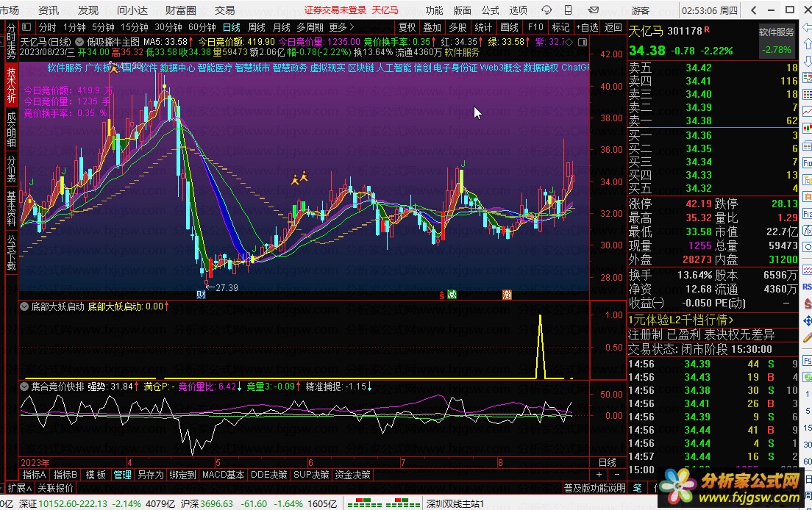Switch to the 分时 period tab

point(47,27)
